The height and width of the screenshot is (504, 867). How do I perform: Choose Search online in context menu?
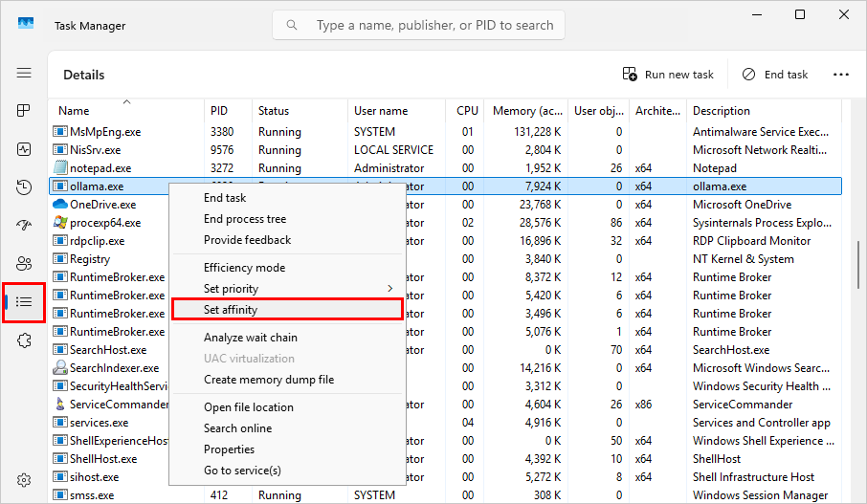(237, 428)
